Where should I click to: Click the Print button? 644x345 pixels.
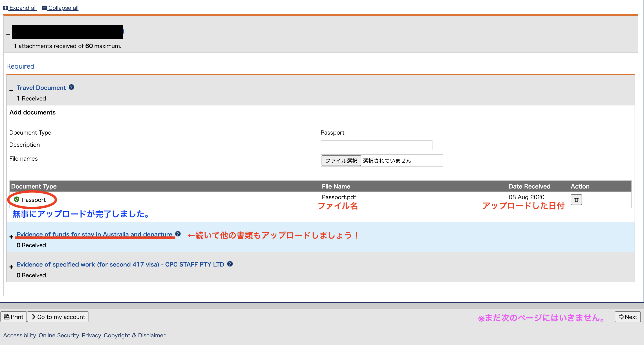14,317
